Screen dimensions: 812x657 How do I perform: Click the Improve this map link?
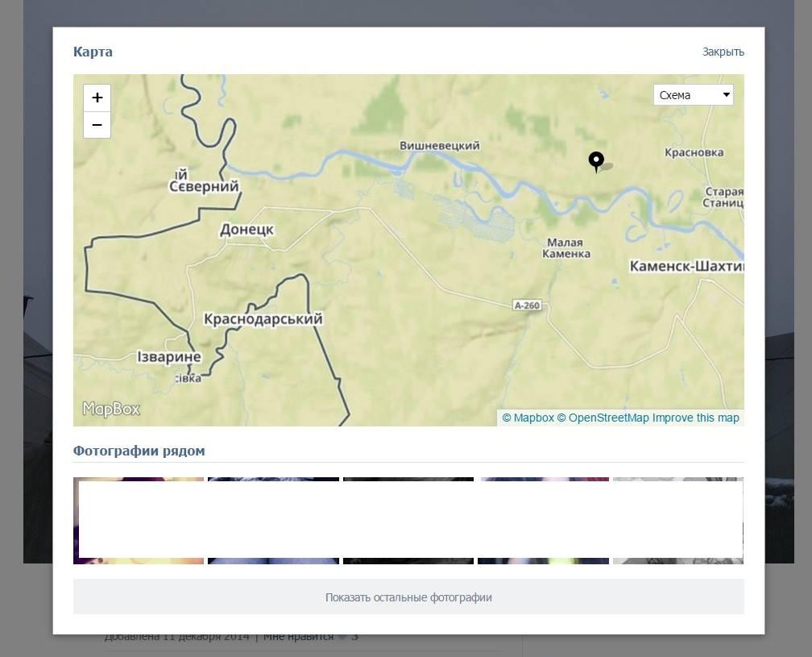695,418
